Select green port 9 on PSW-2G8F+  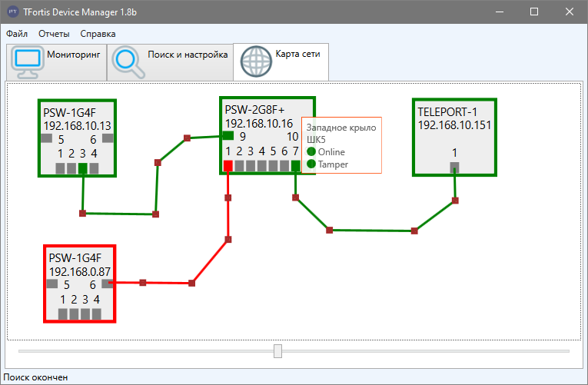(228, 135)
